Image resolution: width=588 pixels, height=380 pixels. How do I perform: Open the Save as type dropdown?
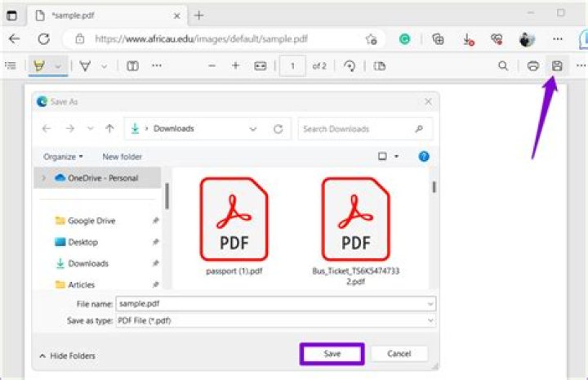tap(275, 321)
